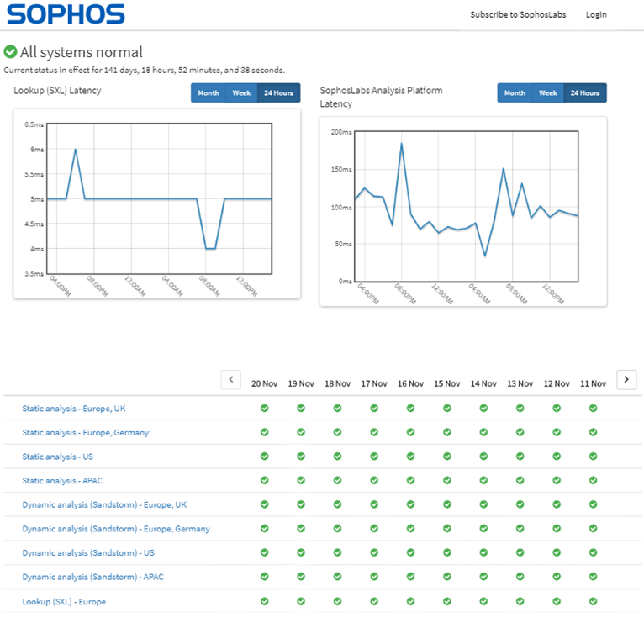Screen dimensions: 644x644
Task: Click 11 Nov status icon for Lookup (SXL) - Europe
Action: (x=593, y=601)
